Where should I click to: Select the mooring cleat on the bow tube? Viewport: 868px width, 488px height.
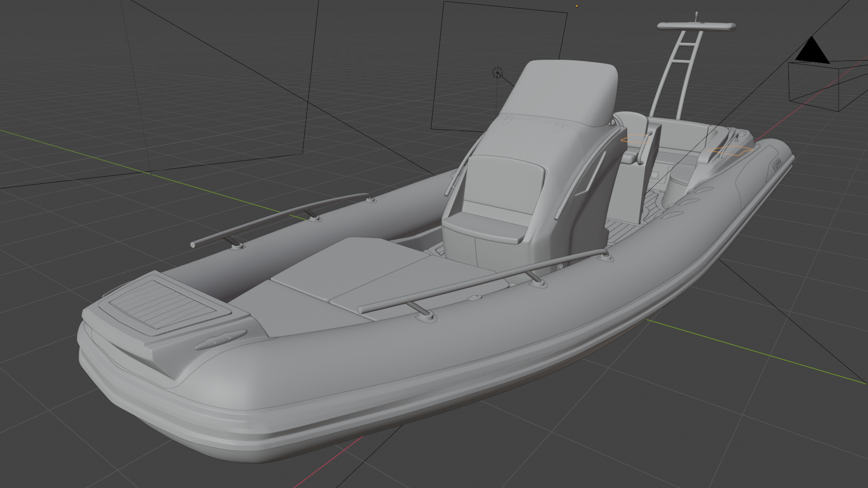221,340
